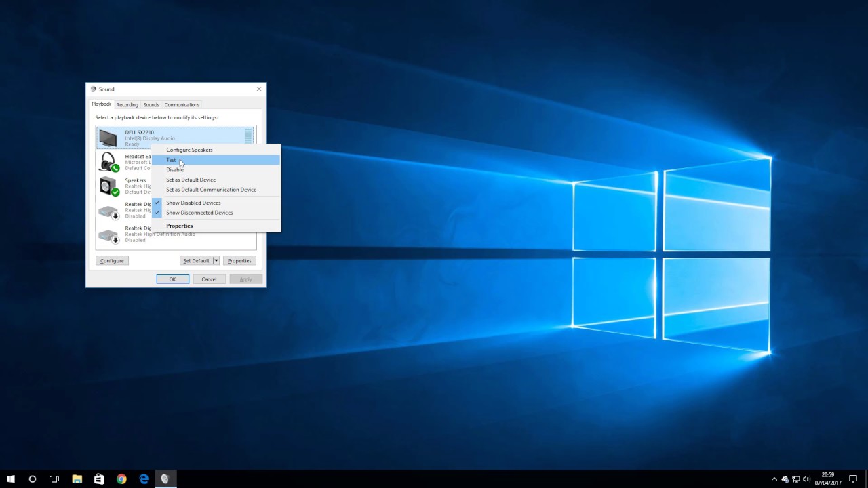868x488 pixels.
Task: Switch to the Playback tab
Action: [x=102, y=104]
